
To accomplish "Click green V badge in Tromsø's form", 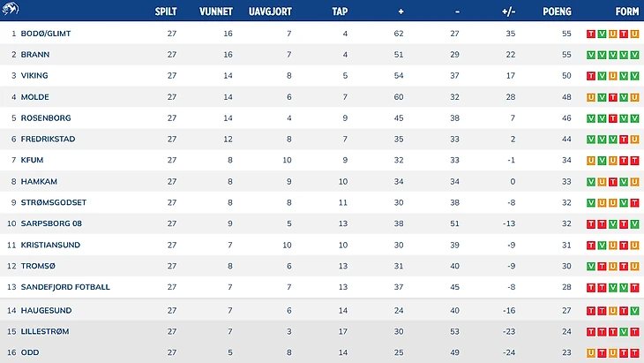I will (590, 266).
